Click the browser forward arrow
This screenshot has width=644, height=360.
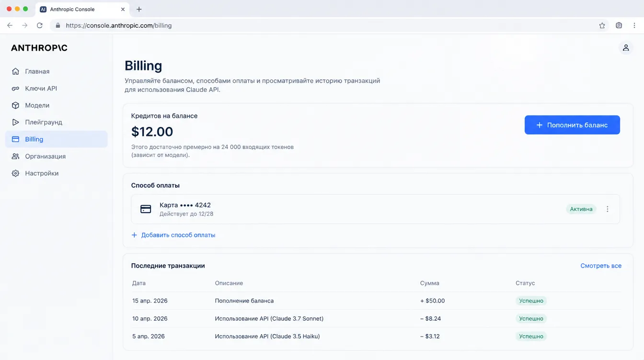(x=24, y=25)
